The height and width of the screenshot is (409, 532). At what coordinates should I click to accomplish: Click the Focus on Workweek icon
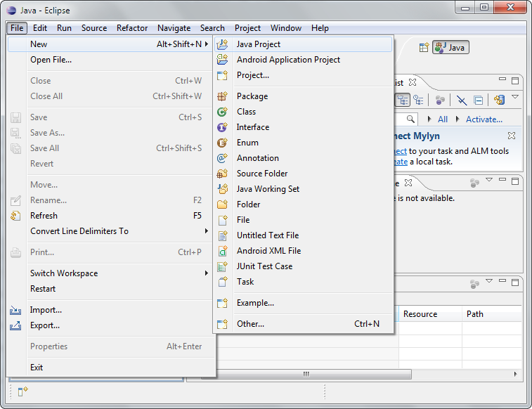click(x=440, y=100)
